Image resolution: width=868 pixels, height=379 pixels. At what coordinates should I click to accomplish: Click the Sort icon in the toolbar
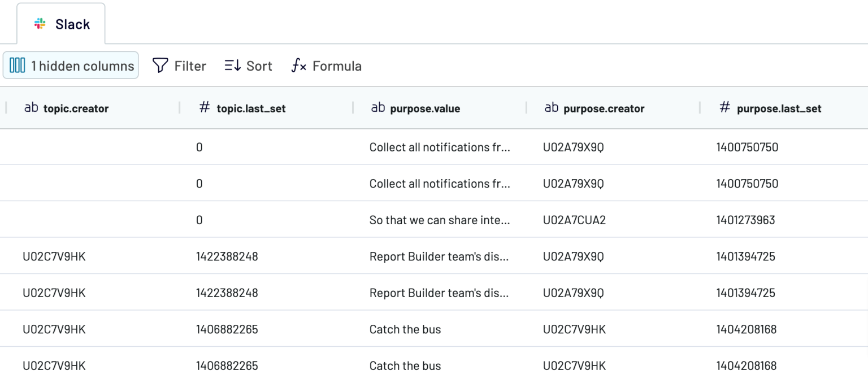point(232,66)
